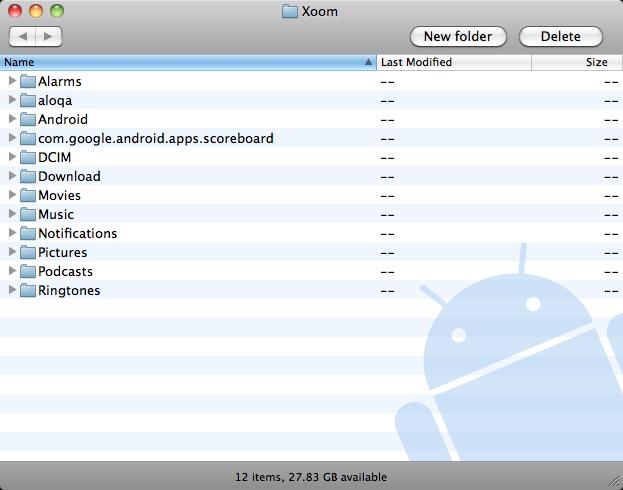623x490 pixels.
Task: Select the Ringtones folder name
Action: (x=69, y=291)
